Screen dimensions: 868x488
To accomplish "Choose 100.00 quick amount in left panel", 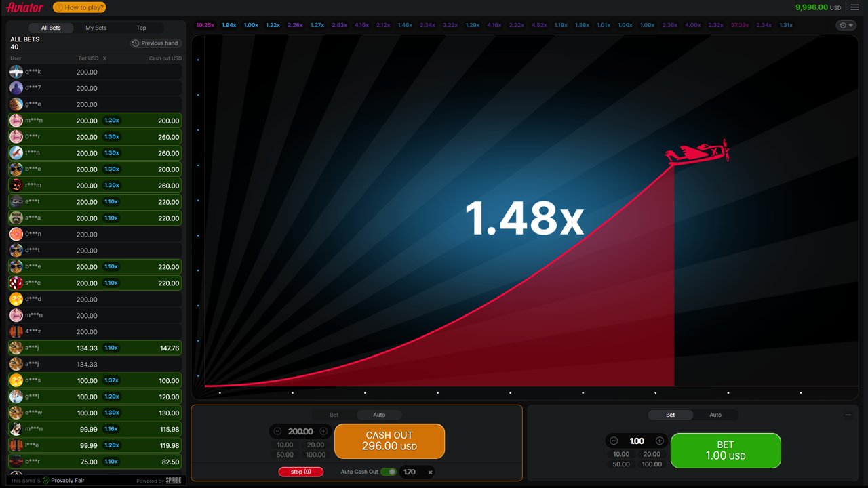I will coord(315,455).
